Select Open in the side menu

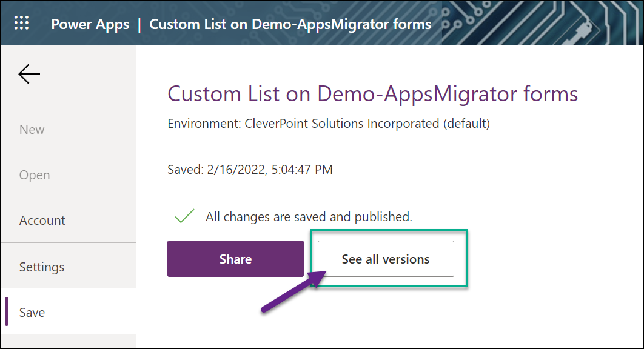click(x=35, y=175)
